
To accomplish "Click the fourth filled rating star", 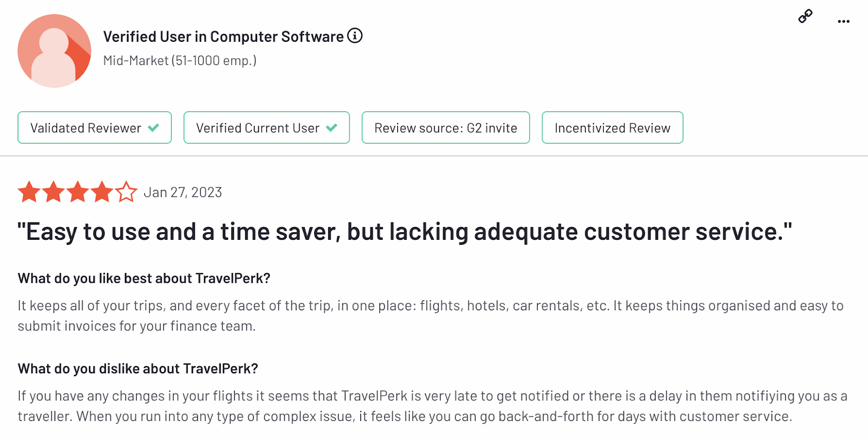I will tap(102, 192).
